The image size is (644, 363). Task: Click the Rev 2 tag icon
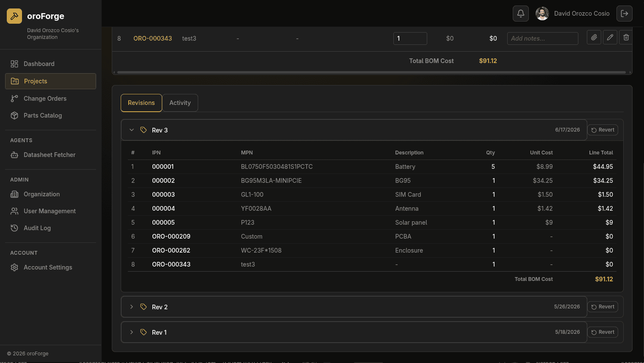(x=144, y=307)
